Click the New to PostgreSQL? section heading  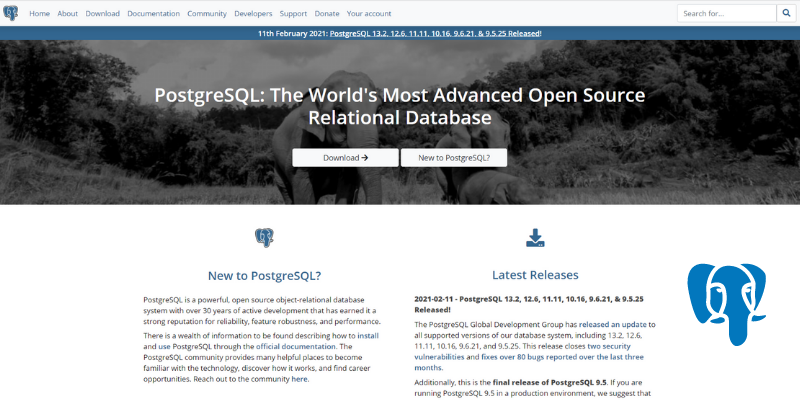click(x=264, y=276)
